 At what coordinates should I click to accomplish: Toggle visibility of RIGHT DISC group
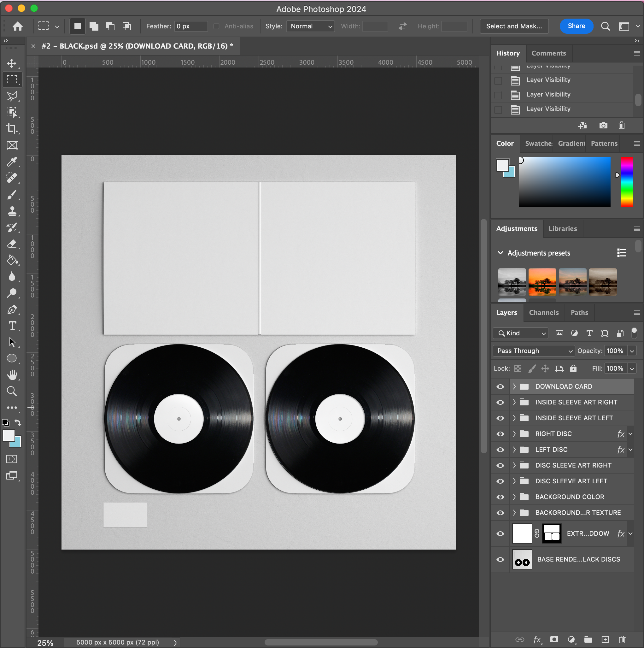500,434
